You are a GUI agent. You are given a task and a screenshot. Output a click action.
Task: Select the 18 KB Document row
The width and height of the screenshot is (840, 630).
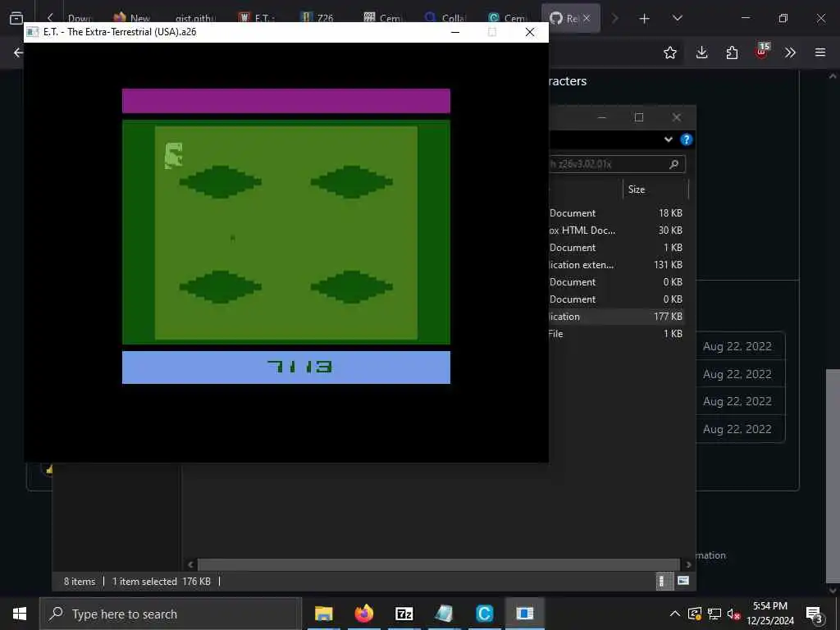pos(616,213)
